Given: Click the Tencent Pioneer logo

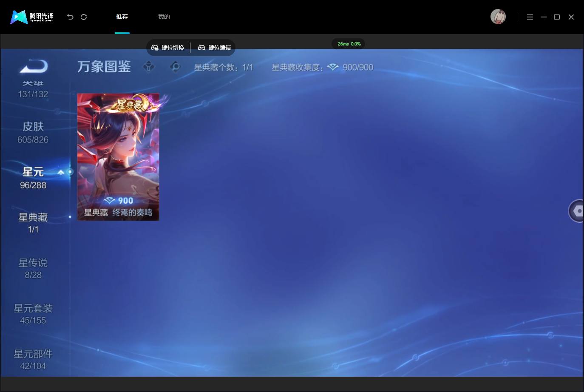Looking at the screenshot, I should [32, 17].
